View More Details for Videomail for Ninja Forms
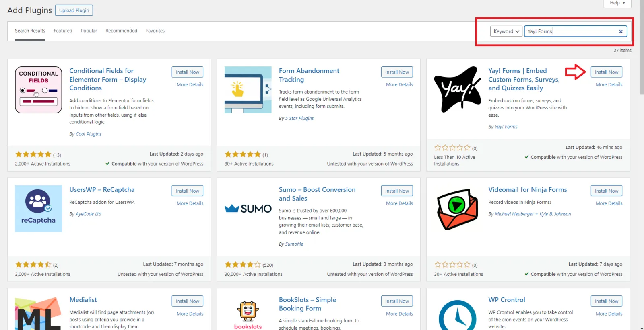644x330 pixels. pyautogui.click(x=609, y=203)
